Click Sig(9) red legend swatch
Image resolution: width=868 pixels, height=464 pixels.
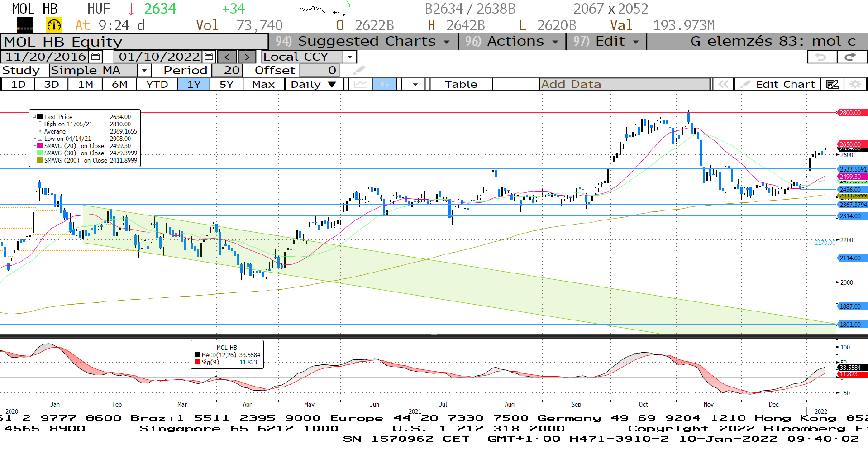(x=197, y=362)
